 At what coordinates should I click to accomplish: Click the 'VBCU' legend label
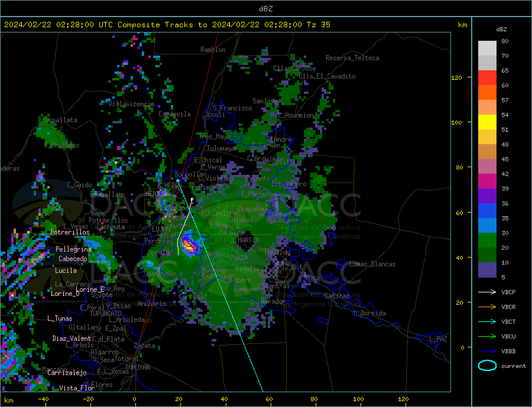click(x=508, y=337)
